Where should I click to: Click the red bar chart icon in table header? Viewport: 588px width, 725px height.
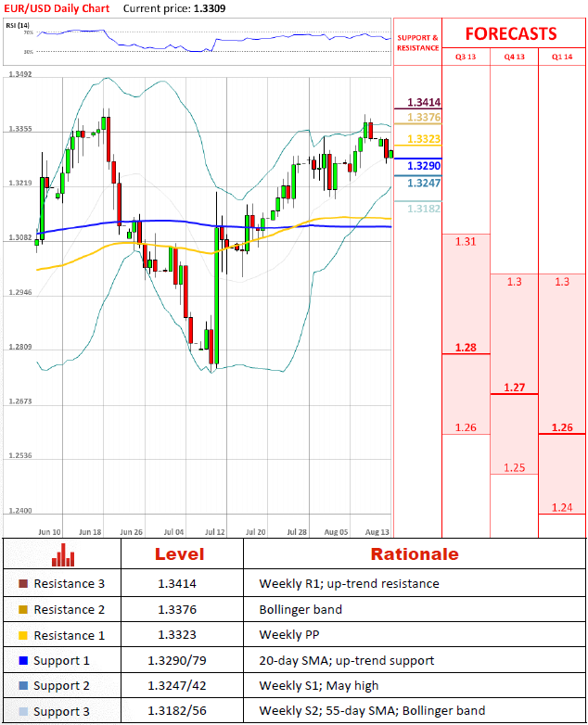pyautogui.click(x=63, y=554)
